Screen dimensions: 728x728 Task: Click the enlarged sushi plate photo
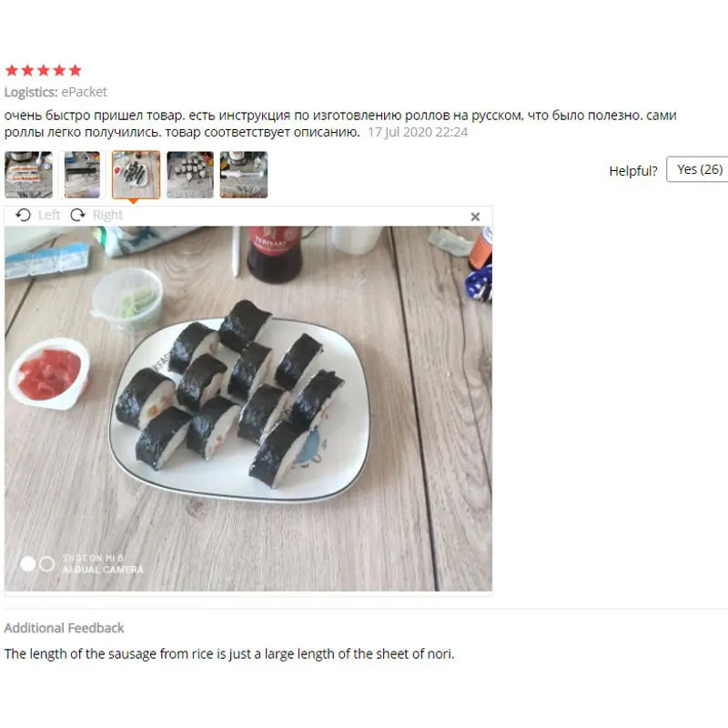[x=248, y=409]
